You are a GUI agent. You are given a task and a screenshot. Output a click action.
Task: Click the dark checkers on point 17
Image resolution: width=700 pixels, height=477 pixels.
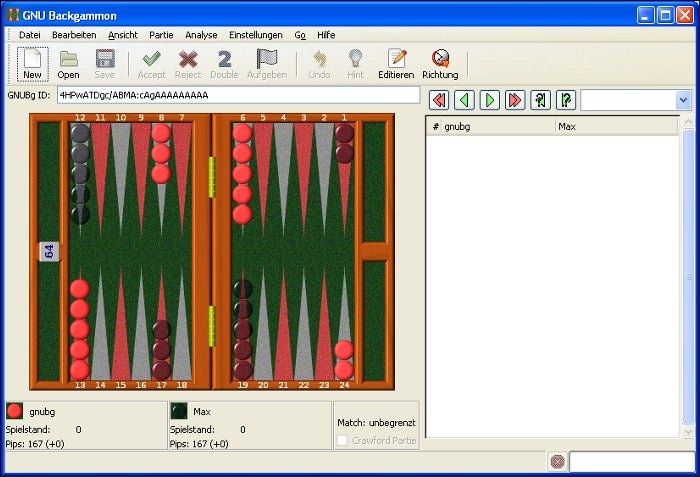[162, 350]
